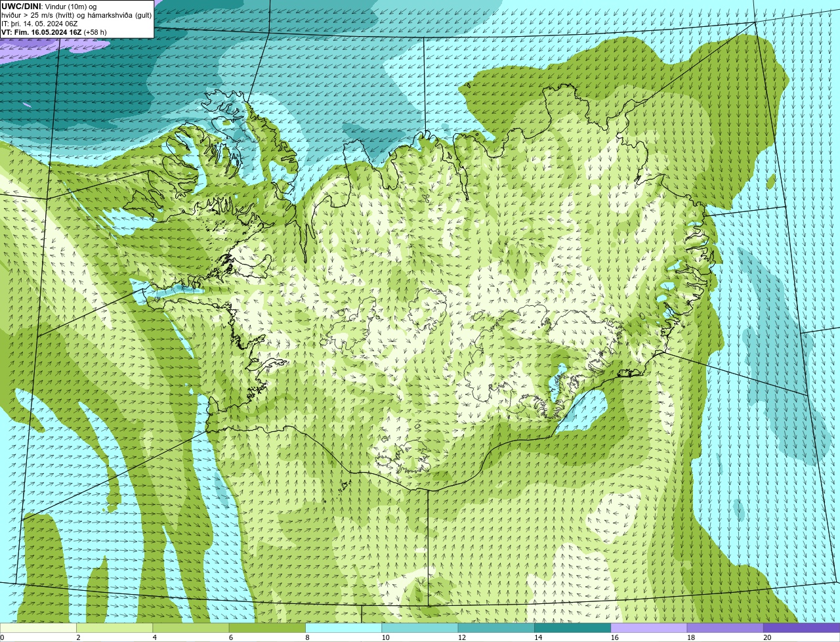840x642 pixels.
Task: Click the line "hviður > 25 m/s (hvítt) og hámarkshviða (gult)"
Action: point(76,15)
